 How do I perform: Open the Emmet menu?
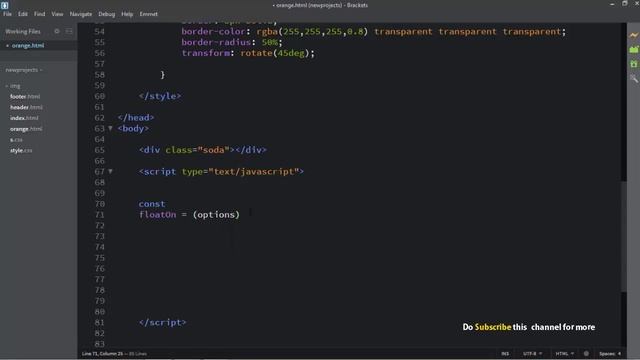149,14
